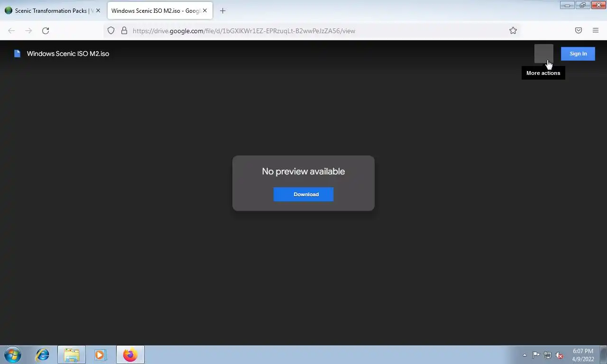Open the Windows Start menu
Viewport: 607px width, 364px height.
[13, 355]
